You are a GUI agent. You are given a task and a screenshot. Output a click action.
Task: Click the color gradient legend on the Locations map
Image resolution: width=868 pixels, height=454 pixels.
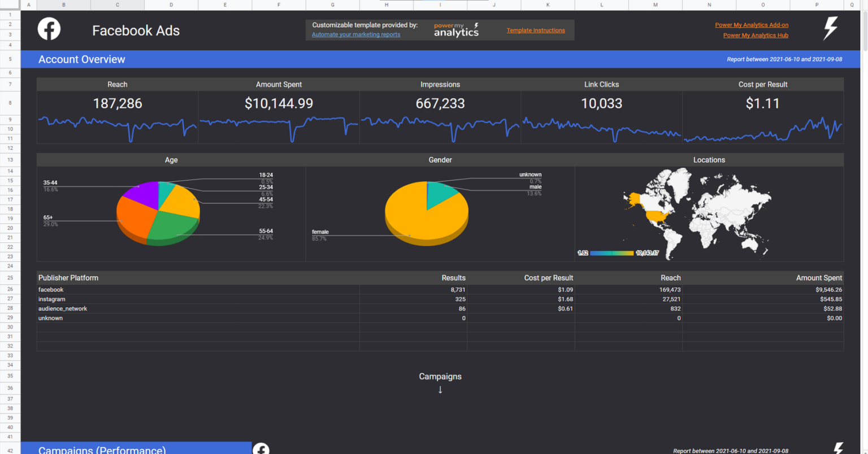click(x=612, y=253)
